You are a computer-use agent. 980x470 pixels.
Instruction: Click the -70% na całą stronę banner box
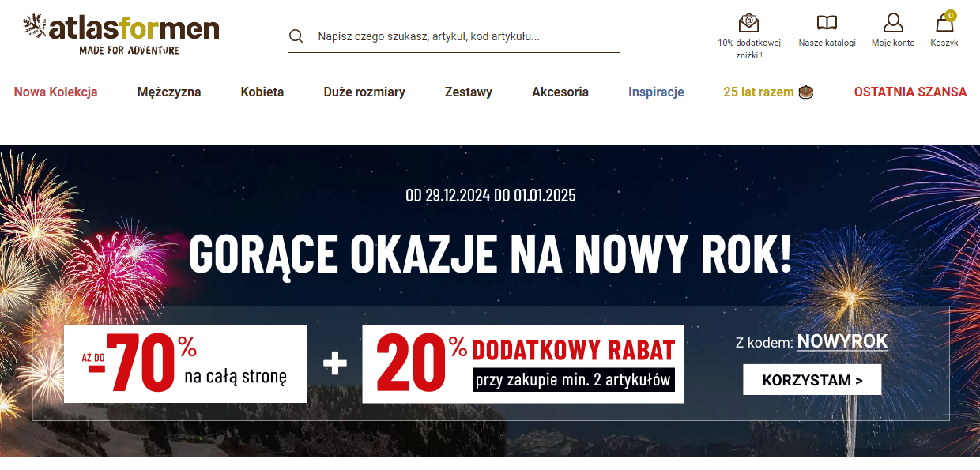pyautogui.click(x=186, y=364)
